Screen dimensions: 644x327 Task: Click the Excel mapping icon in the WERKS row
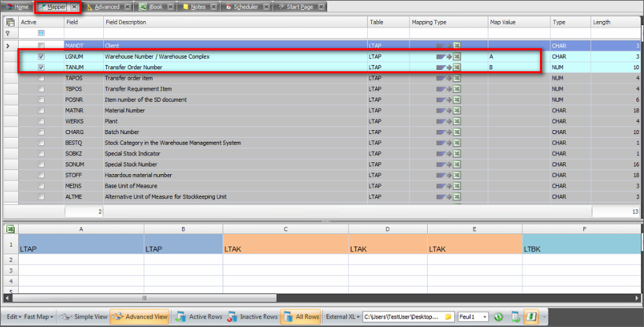(457, 122)
